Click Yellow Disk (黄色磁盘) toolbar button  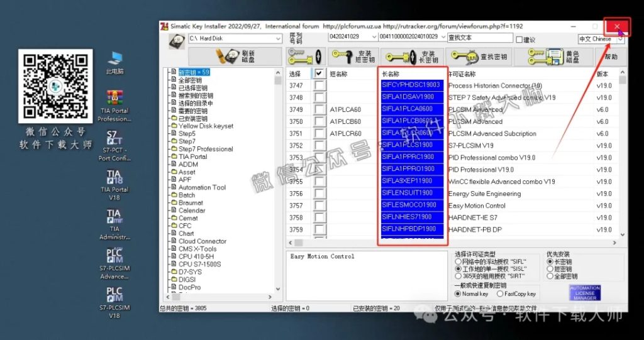553,57
